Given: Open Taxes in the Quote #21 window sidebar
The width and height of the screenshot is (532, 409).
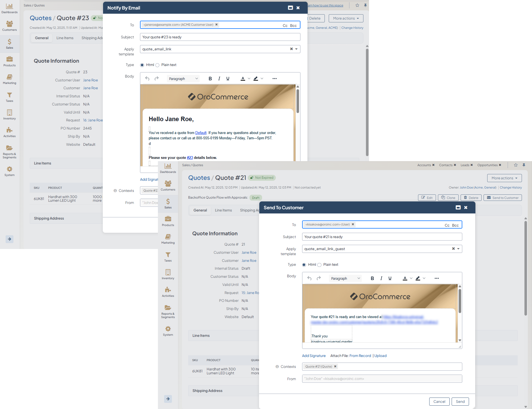Looking at the screenshot, I should pyautogui.click(x=168, y=257).
